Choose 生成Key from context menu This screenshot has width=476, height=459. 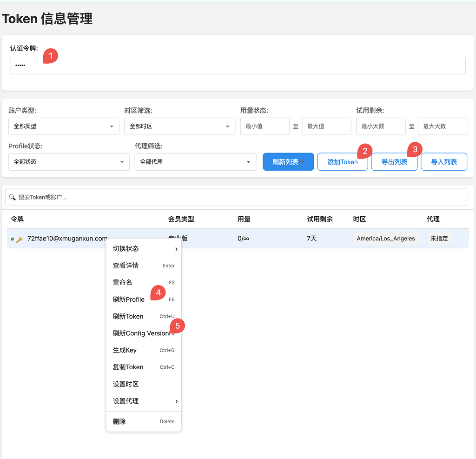click(x=144, y=350)
